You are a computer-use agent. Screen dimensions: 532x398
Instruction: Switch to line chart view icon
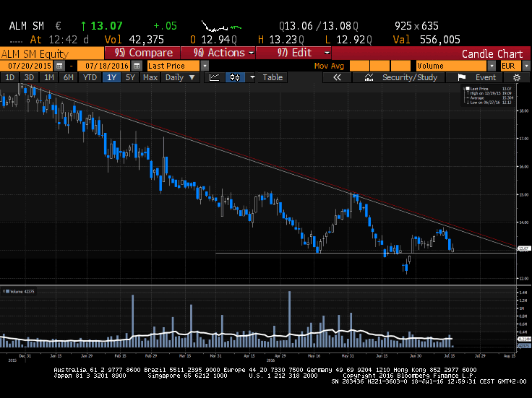214,77
